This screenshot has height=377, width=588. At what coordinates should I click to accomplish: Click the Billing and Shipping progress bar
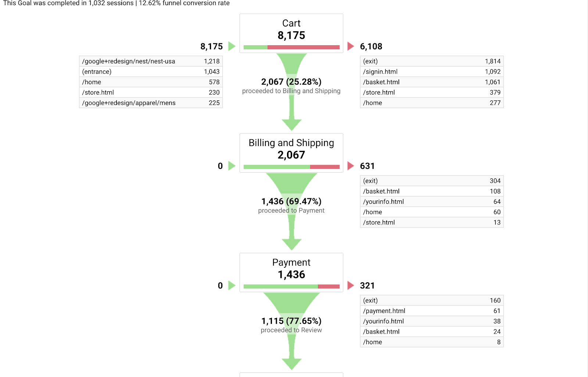pos(291,167)
